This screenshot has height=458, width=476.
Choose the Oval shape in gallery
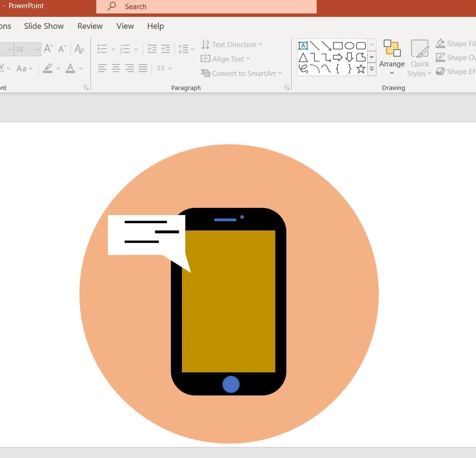[x=349, y=46]
